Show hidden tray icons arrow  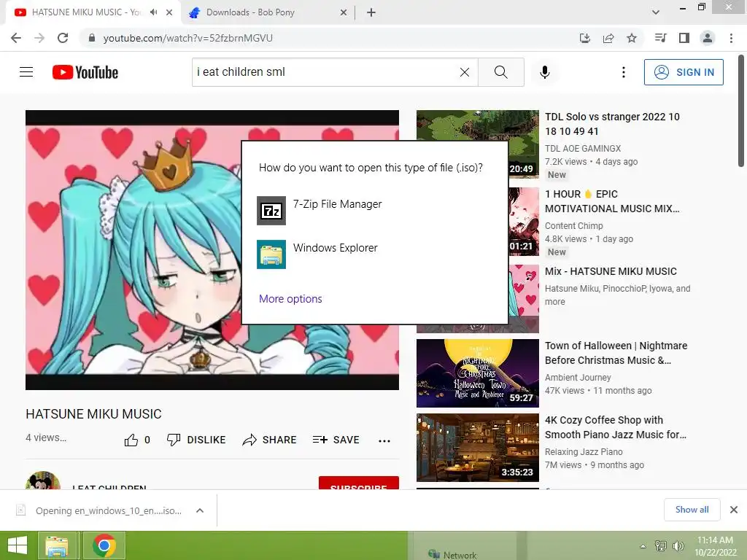coord(643,546)
